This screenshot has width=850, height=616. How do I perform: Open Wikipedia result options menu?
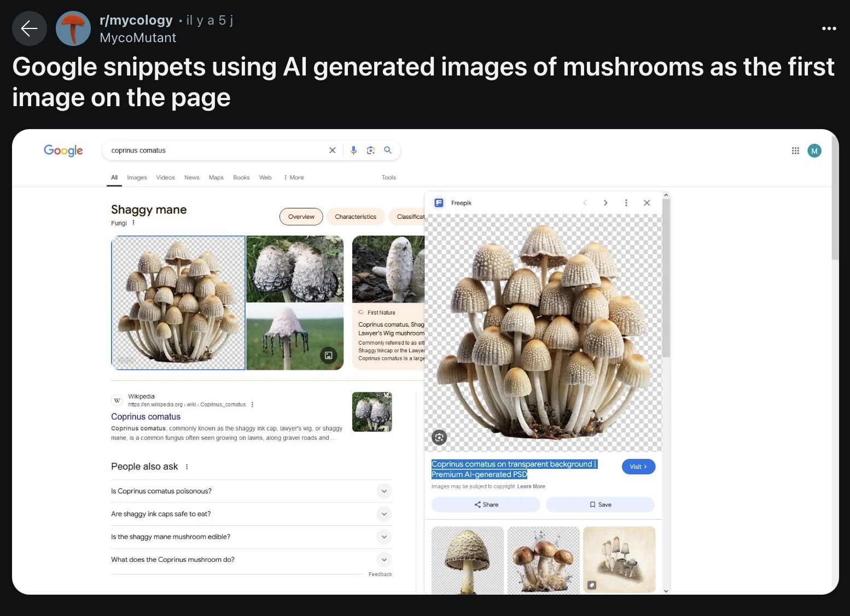pyautogui.click(x=252, y=405)
